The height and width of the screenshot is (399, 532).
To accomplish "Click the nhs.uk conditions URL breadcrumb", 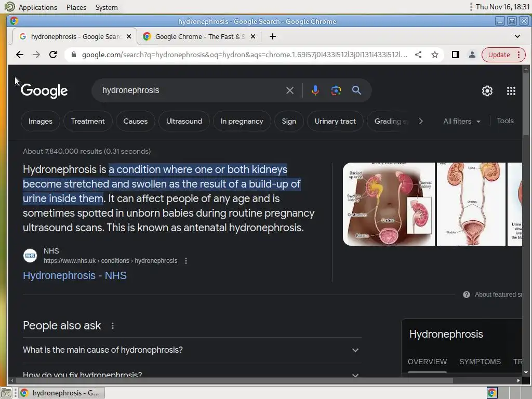I will point(110,261).
